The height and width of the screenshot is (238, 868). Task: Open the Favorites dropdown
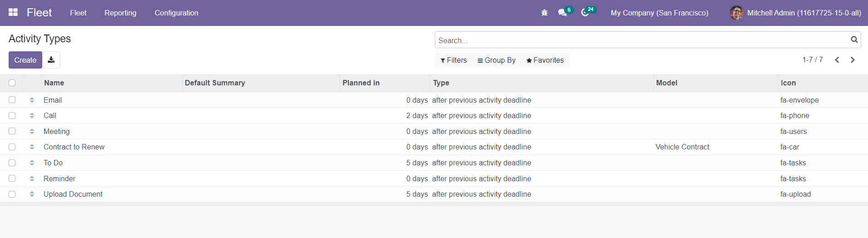pos(545,60)
